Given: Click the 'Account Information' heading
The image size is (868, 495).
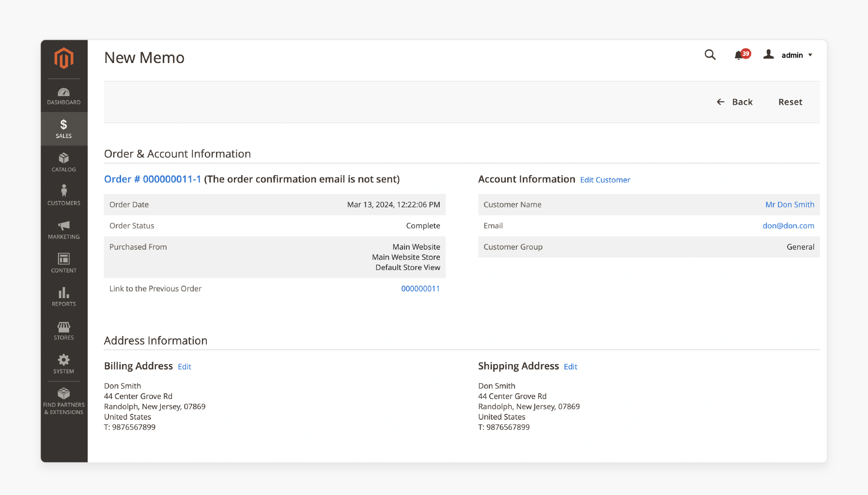Looking at the screenshot, I should coord(527,179).
